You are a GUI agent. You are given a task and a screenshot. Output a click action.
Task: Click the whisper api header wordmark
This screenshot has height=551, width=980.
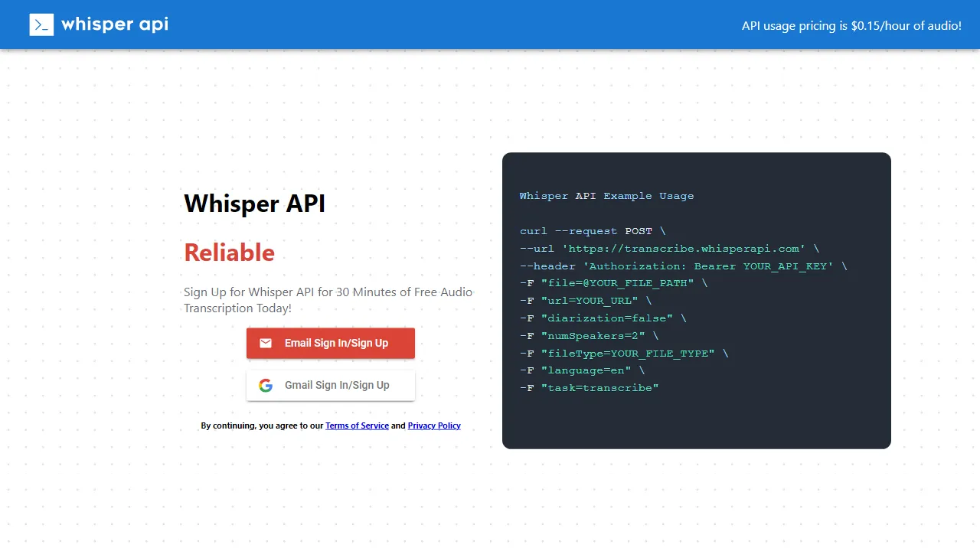(x=115, y=24)
